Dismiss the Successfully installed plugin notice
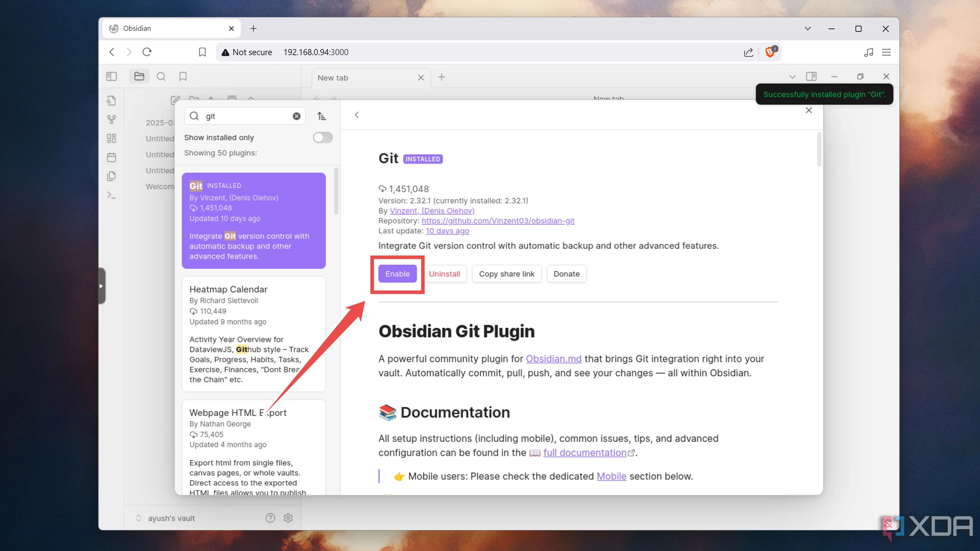 pos(824,94)
